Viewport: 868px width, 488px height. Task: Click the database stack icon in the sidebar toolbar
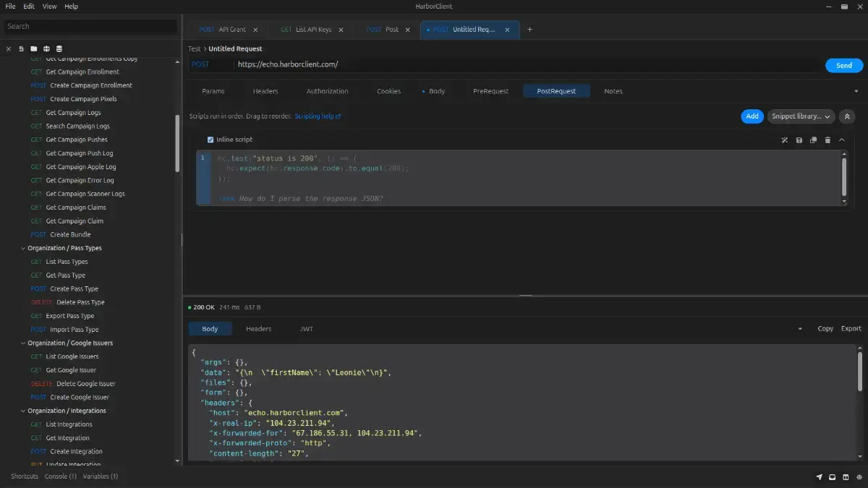pos(59,49)
